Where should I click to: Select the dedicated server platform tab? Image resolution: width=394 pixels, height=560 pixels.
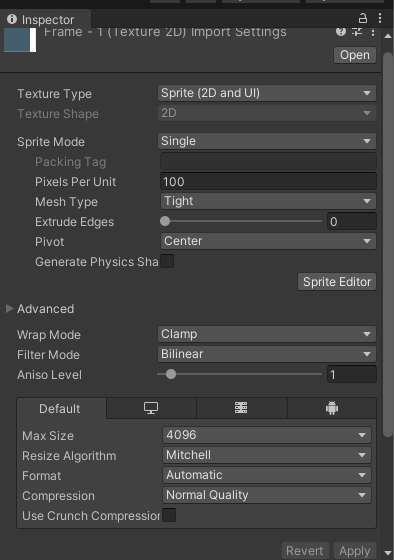click(241, 408)
